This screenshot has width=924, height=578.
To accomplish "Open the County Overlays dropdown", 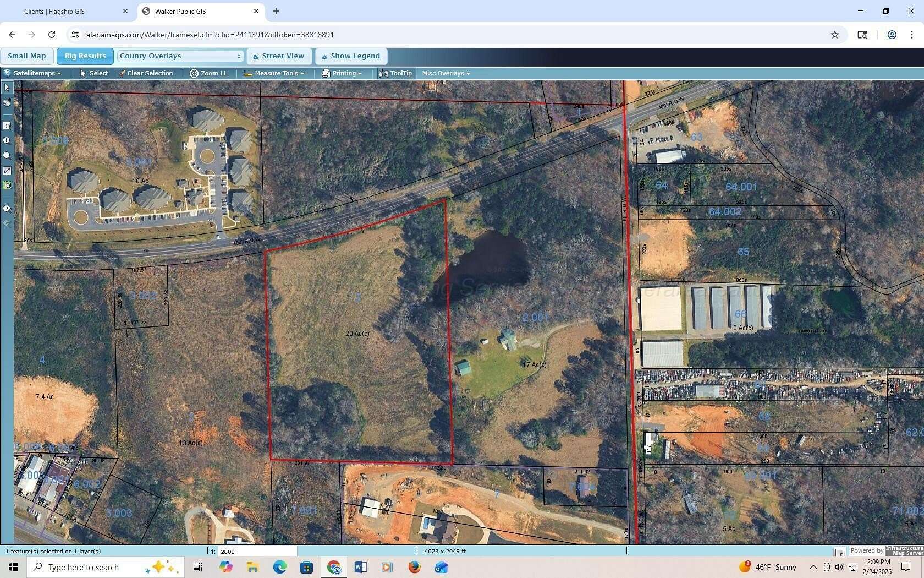I will tap(180, 56).
